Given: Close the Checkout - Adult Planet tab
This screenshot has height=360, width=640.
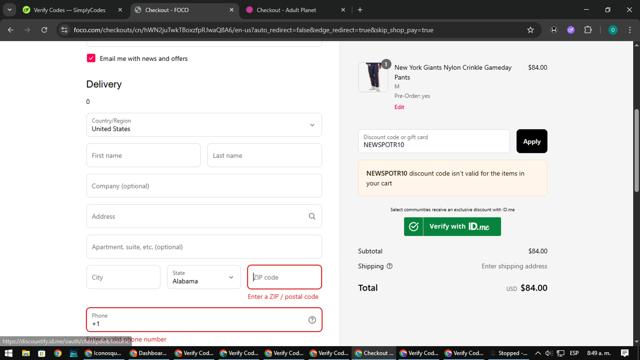Looking at the screenshot, I should pyautogui.click(x=343, y=10).
